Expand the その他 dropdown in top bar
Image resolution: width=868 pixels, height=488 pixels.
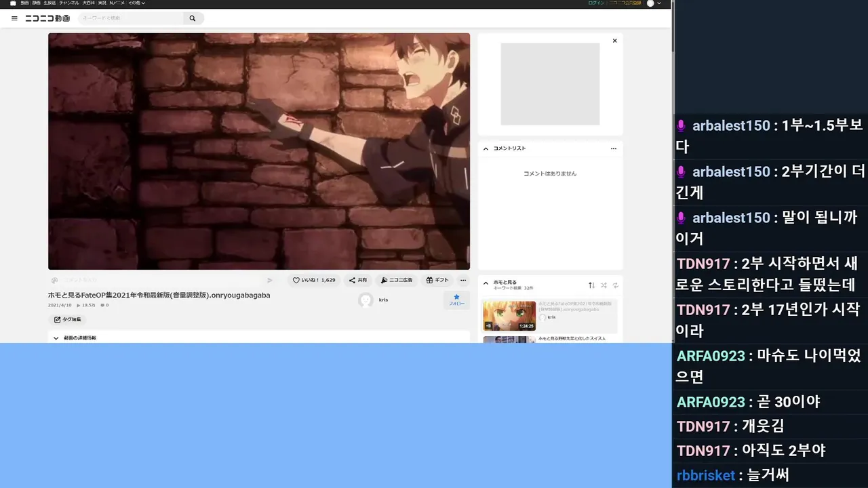tap(136, 3)
